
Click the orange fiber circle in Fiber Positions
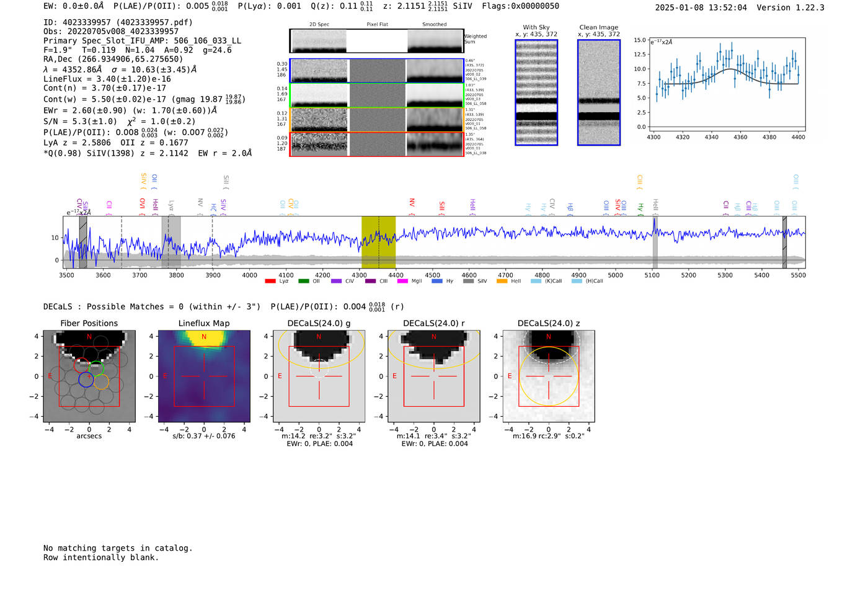101,381
